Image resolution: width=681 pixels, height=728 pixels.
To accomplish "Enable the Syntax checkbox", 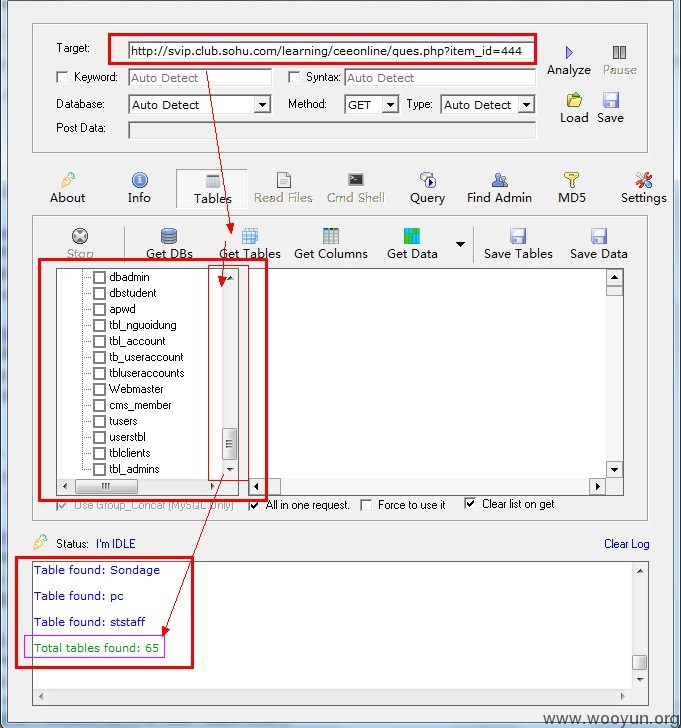I will point(294,77).
